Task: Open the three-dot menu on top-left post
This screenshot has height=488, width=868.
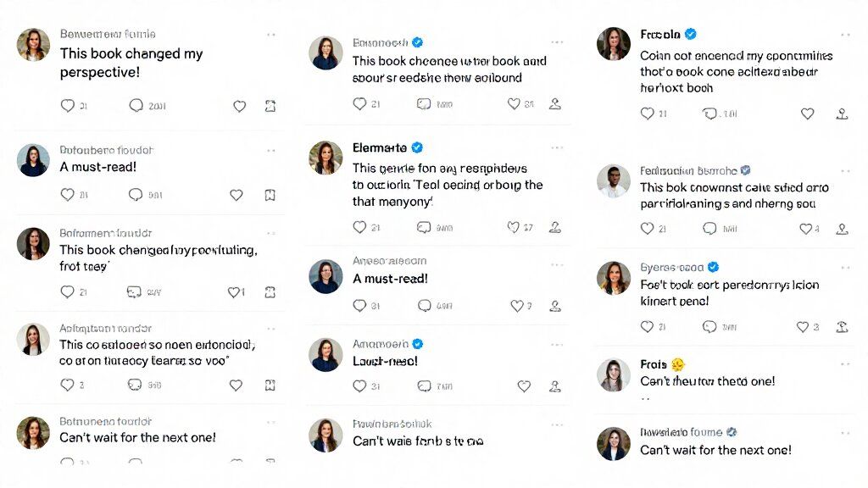Action: [x=270, y=34]
